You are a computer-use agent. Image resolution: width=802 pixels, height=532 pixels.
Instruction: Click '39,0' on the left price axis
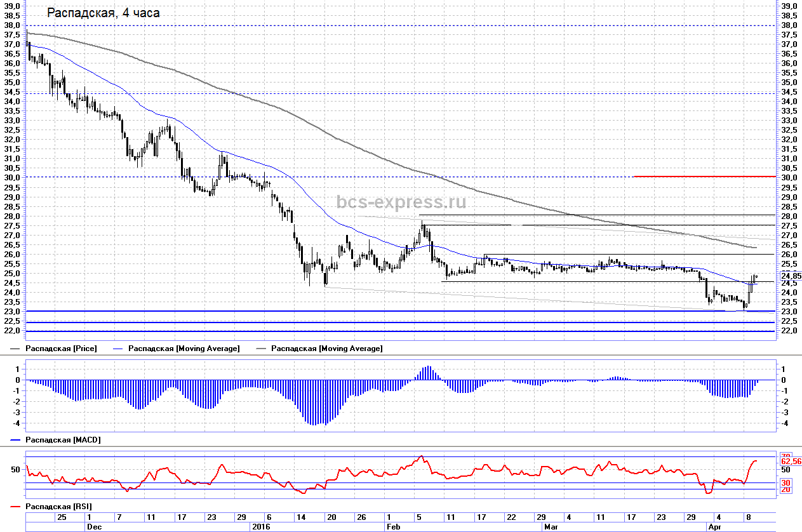pos(11,6)
